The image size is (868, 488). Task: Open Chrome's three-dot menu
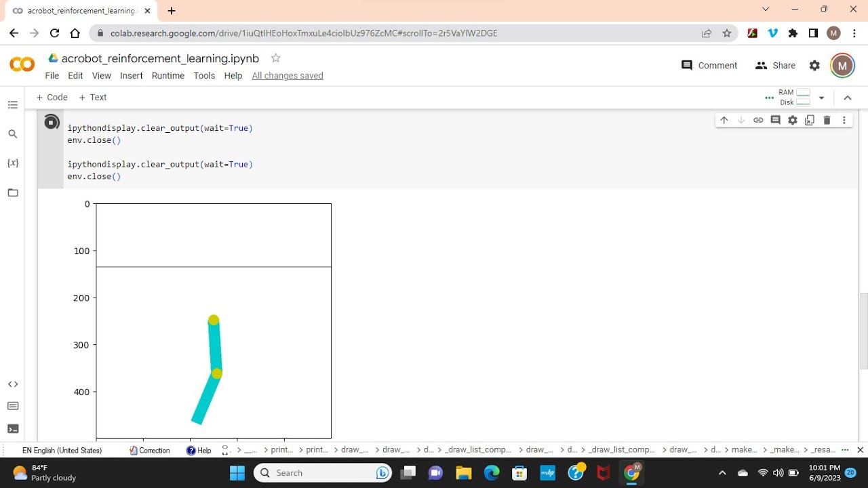point(854,33)
